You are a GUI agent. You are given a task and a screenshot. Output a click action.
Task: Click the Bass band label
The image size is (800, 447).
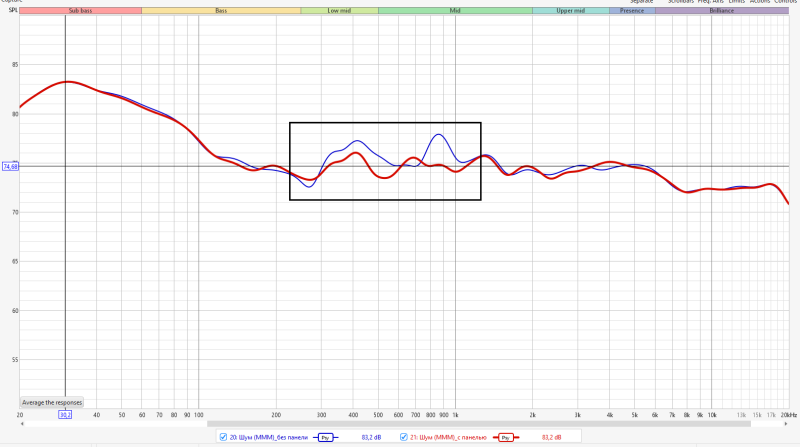(221, 11)
